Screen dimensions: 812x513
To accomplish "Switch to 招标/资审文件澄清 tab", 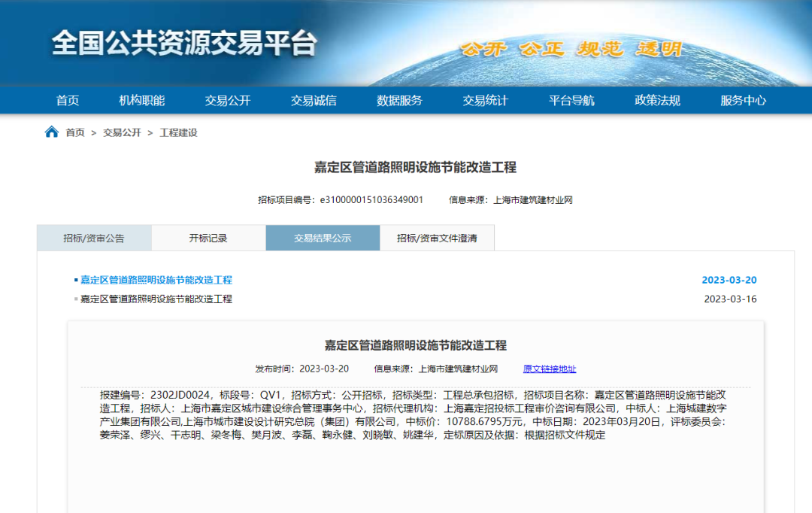I will [x=437, y=238].
